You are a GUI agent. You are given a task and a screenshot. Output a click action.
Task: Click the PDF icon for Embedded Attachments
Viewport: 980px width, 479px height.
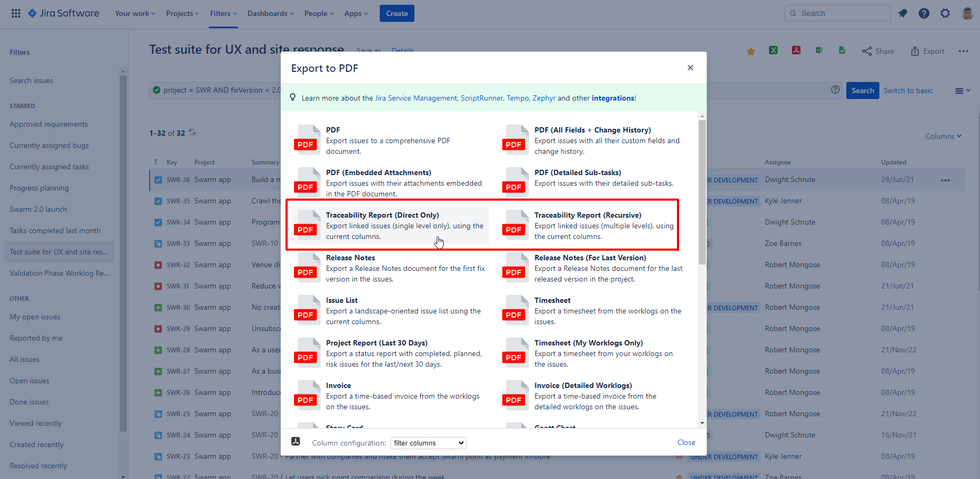click(307, 182)
